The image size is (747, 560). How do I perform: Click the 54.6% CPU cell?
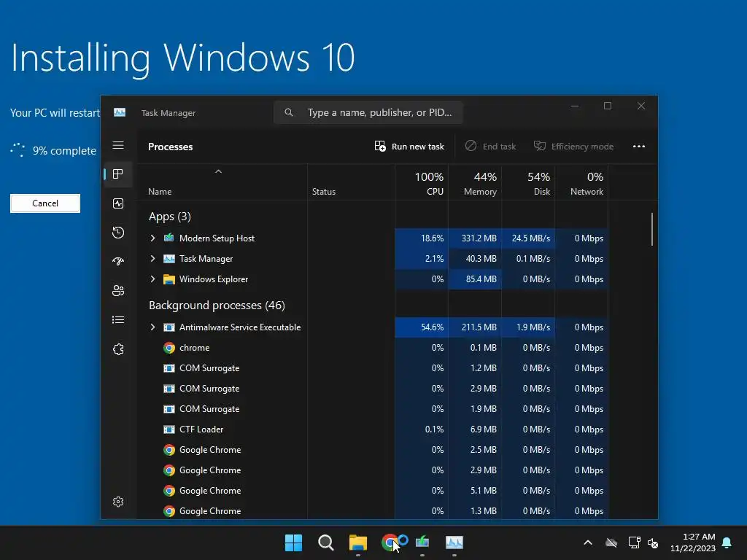pyautogui.click(x=422, y=327)
